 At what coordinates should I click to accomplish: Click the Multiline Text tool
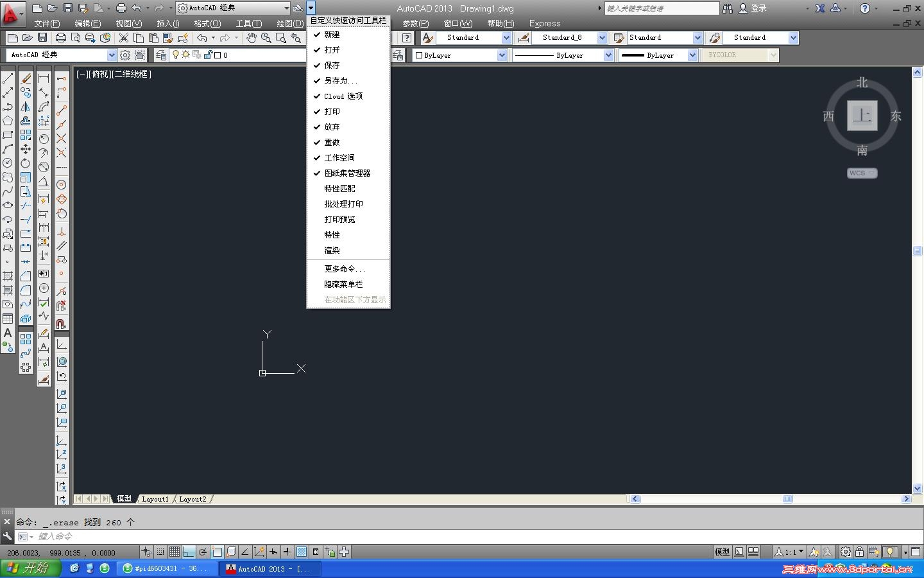click(x=8, y=334)
